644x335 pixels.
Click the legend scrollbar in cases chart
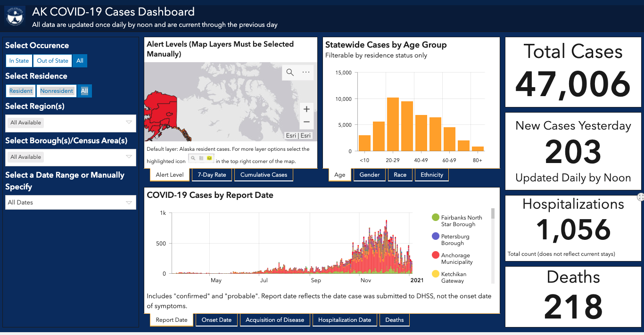[493, 245]
